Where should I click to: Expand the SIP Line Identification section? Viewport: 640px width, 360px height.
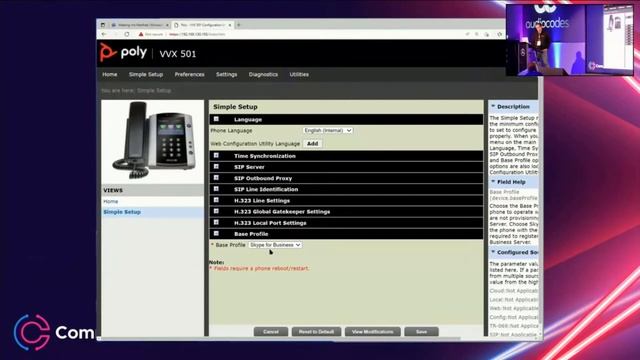point(216,189)
